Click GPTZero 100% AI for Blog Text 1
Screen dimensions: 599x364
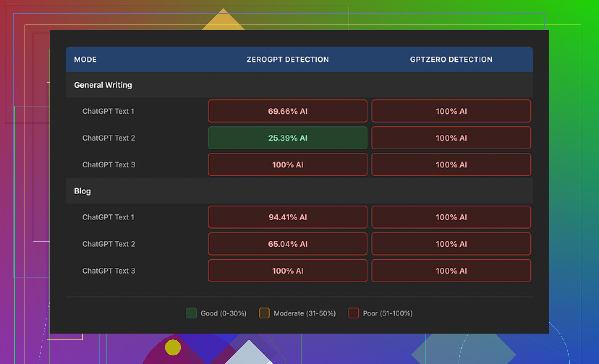(x=451, y=217)
